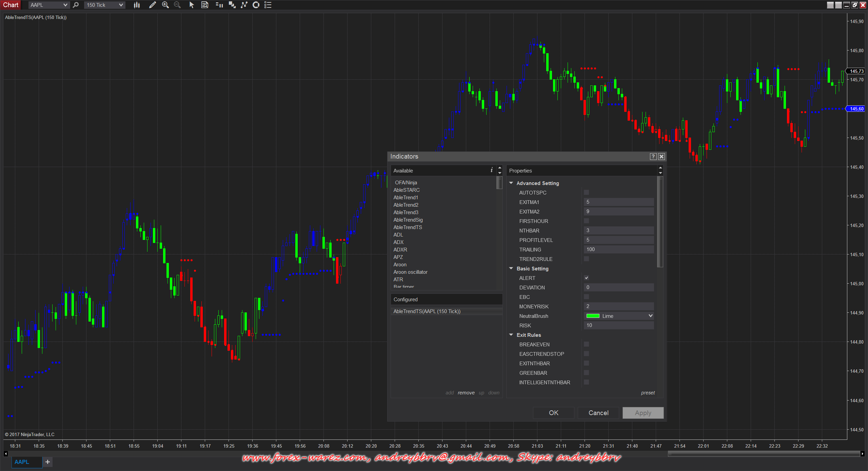Open the Properties list icon in toolbar
Screen dimensions: 868x471
[268, 5]
